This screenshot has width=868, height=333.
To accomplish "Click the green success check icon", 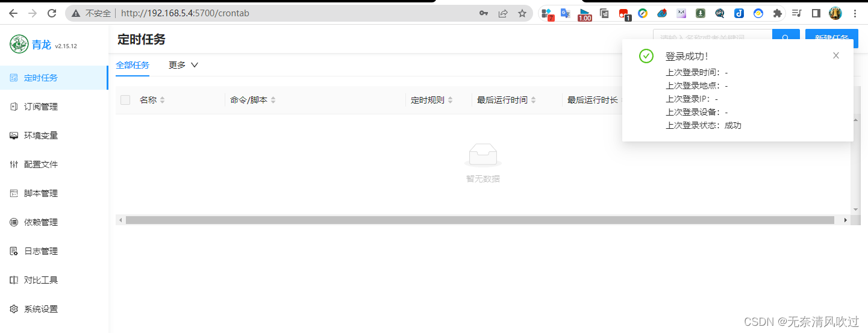I will 646,56.
